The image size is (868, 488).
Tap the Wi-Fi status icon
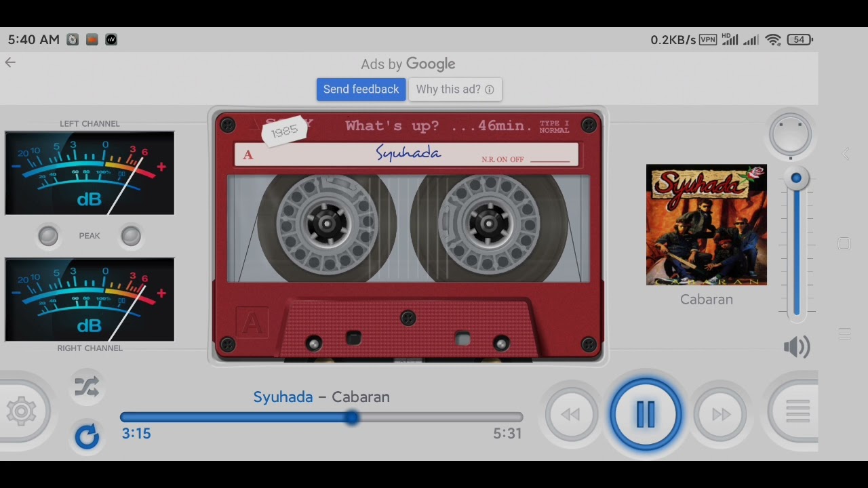click(x=773, y=40)
